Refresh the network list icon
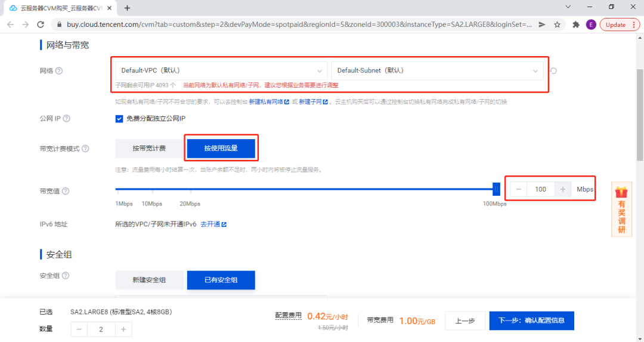Screen dimensions: 644x342 pos(553,70)
